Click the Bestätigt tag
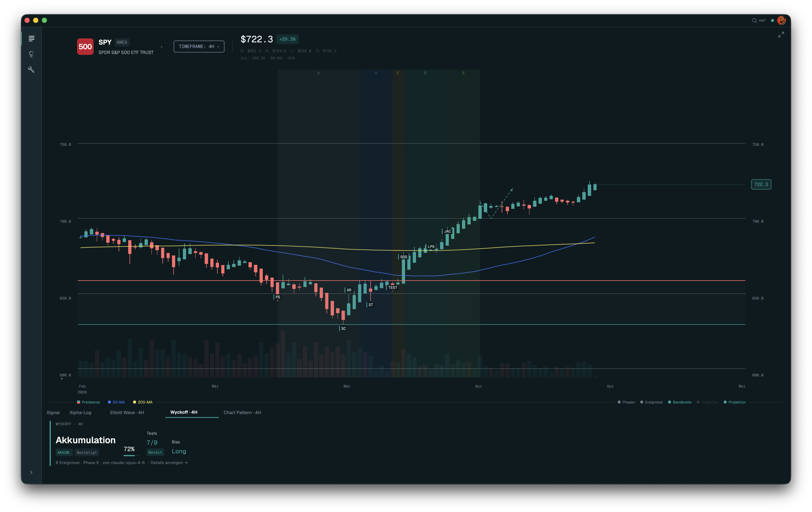The width and height of the screenshot is (812, 512). [x=87, y=453]
